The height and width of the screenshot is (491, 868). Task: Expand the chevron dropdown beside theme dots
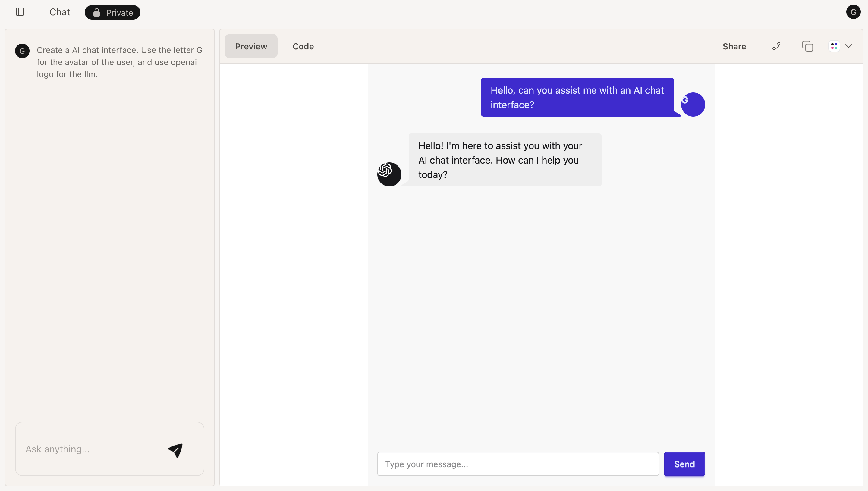848,46
